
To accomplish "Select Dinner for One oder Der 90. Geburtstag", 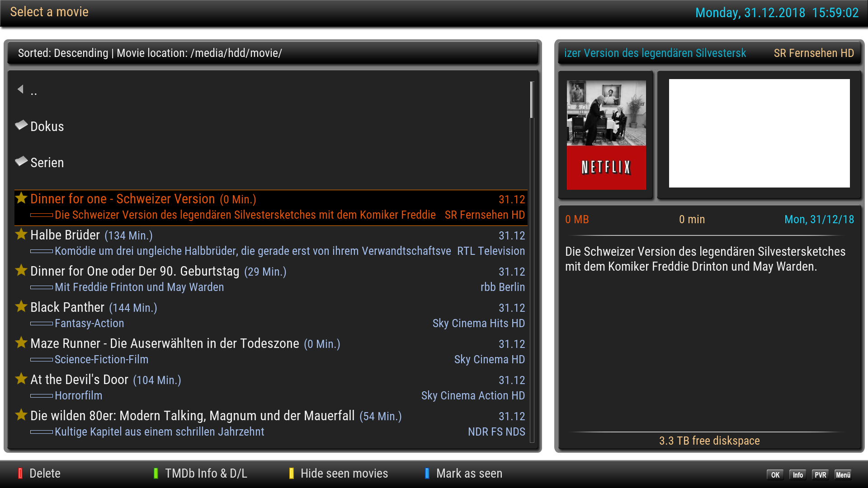I will pyautogui.click(x=135, y=271).
